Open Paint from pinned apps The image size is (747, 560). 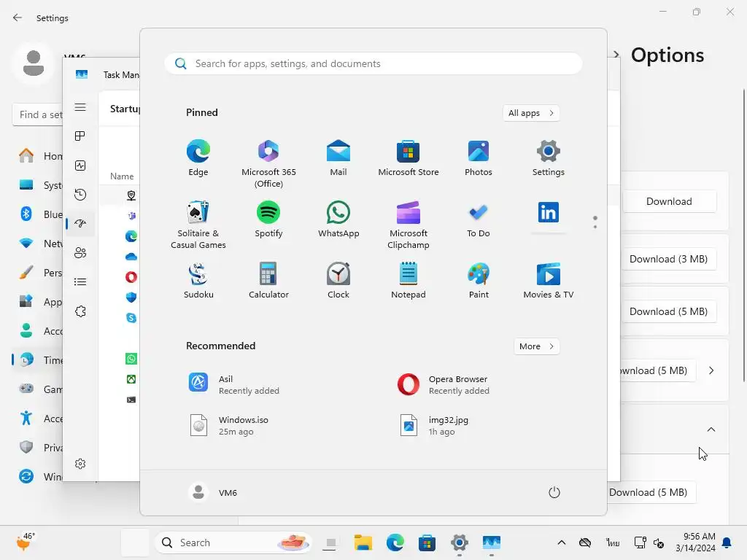point(479,281)
